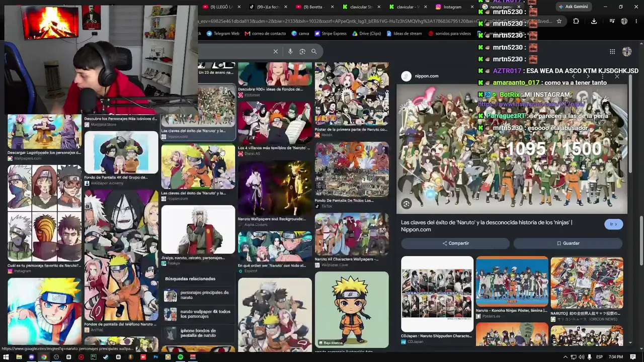This screenshot has height=362, width=644.
Task: Start voice search with the microphone icon
Action: point(290,51)
